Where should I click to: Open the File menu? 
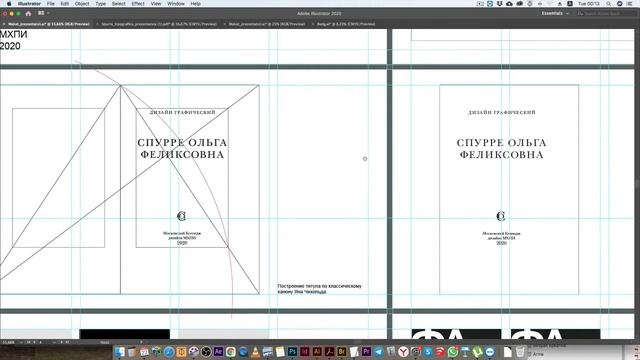point(51,4)
